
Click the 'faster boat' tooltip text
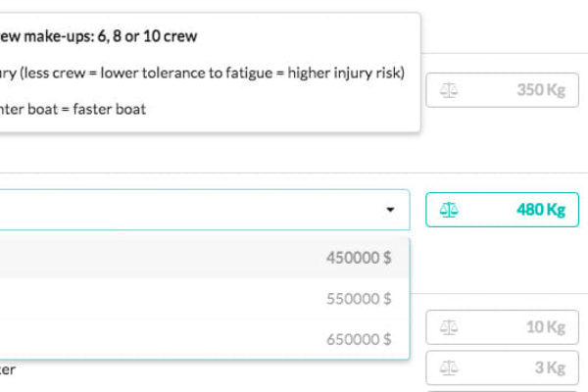pyautogui.click(x=109, y=110)
